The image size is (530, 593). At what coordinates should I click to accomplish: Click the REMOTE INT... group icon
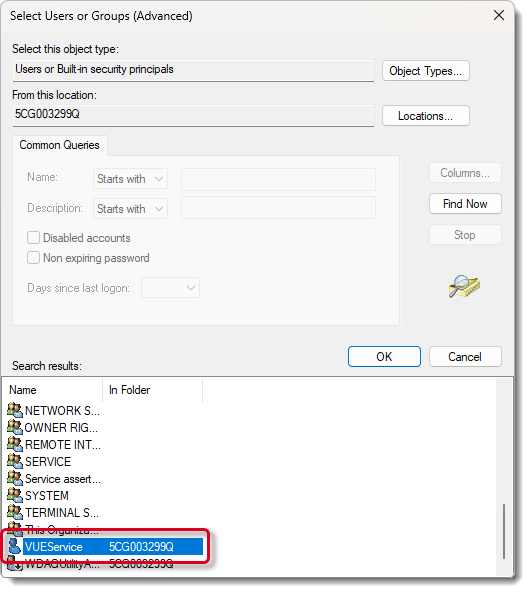(15, 444)
